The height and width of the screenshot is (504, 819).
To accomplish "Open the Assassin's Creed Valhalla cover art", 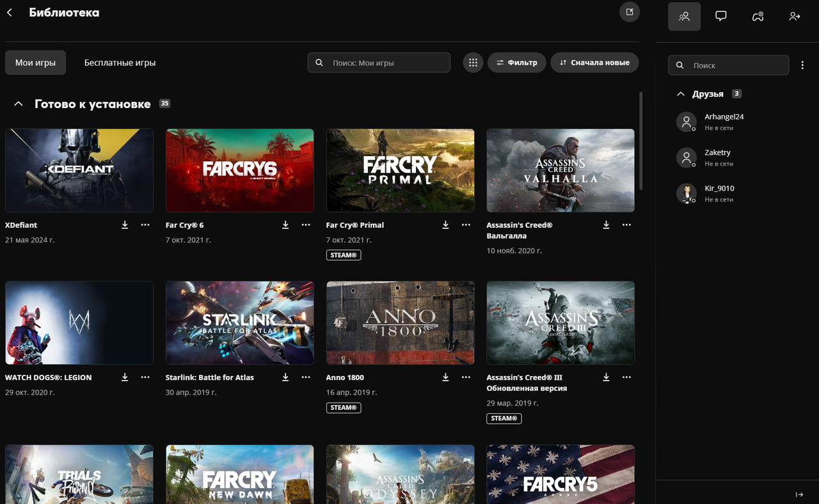I will (x=561, y=170).
